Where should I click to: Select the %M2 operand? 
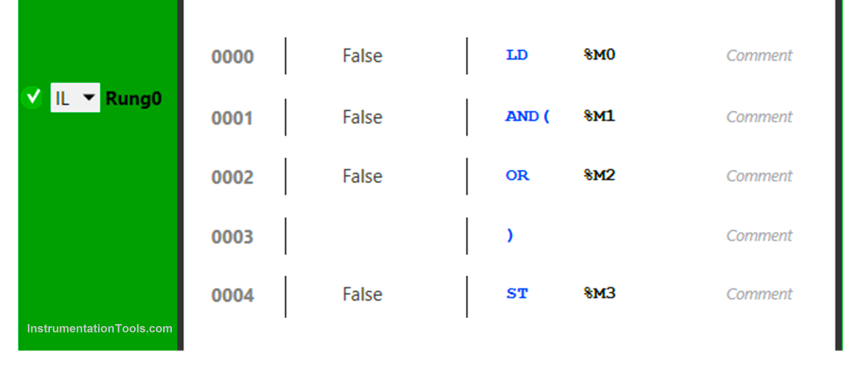(599, 175)
